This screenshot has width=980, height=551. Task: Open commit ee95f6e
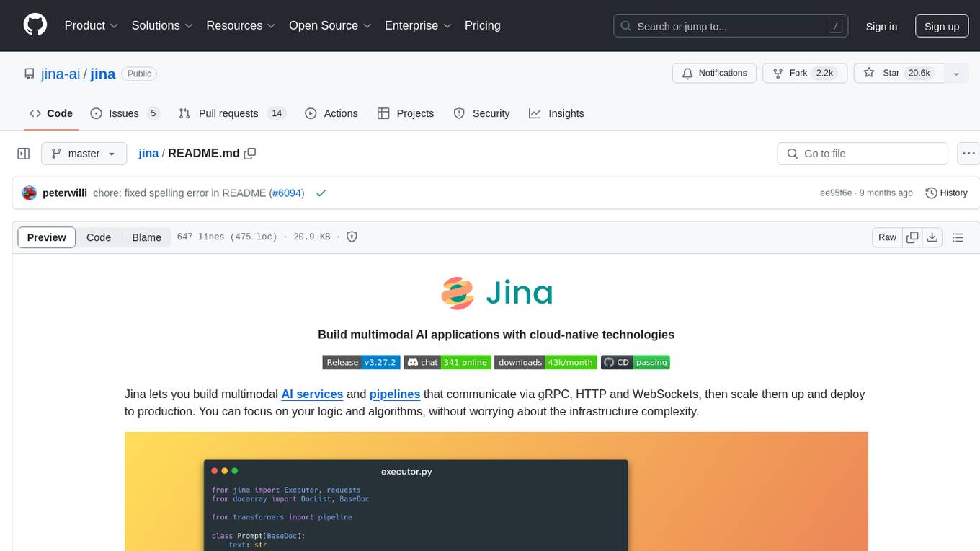836,193
